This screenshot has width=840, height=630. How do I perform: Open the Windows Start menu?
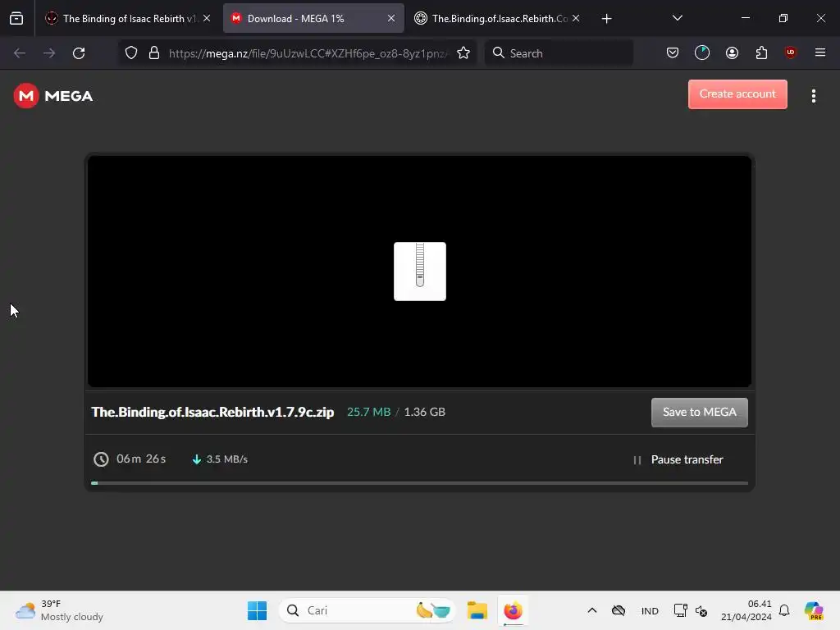tap(257, 610)
